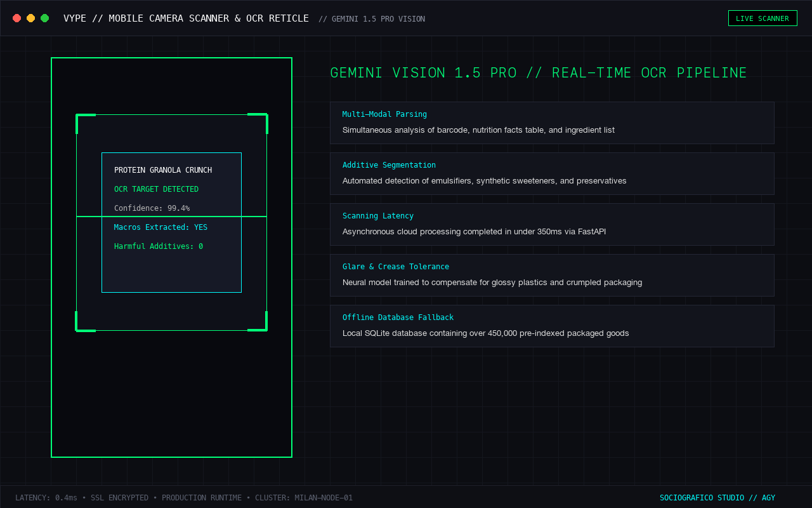The height and width of the screenshot is (508, 812).
Task: Click the Confidence: 99.4% readout
Action: (x=152, y=208)
